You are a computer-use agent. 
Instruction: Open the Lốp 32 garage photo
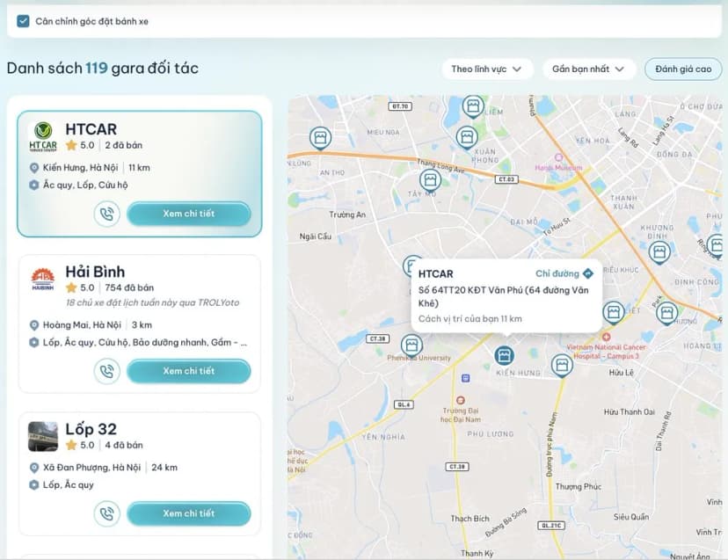(43, 437)
